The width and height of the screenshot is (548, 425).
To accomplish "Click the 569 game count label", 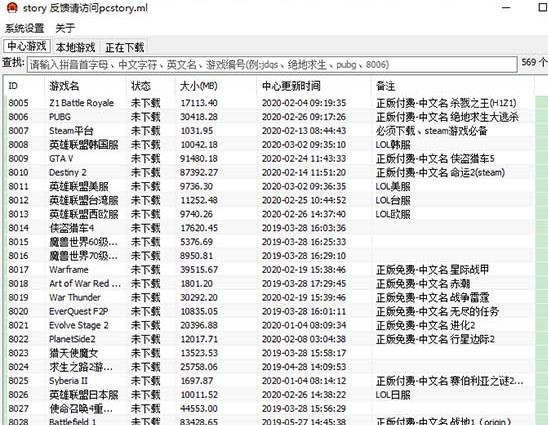I will (534, 63).
